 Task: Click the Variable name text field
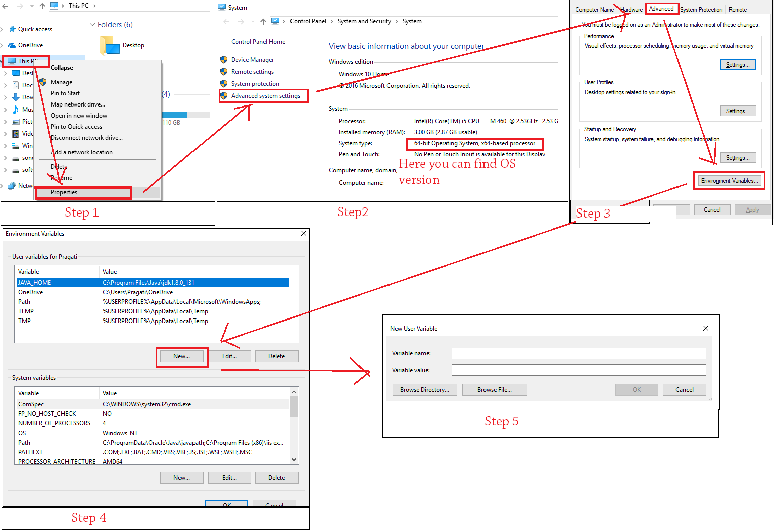(578, 353)
